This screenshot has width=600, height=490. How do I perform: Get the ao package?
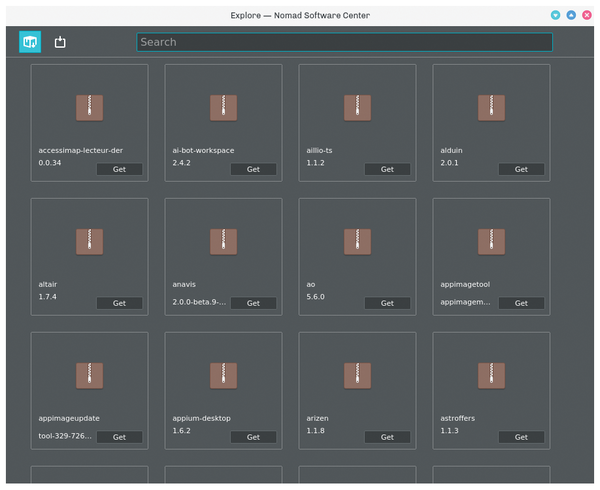point(387,303)
